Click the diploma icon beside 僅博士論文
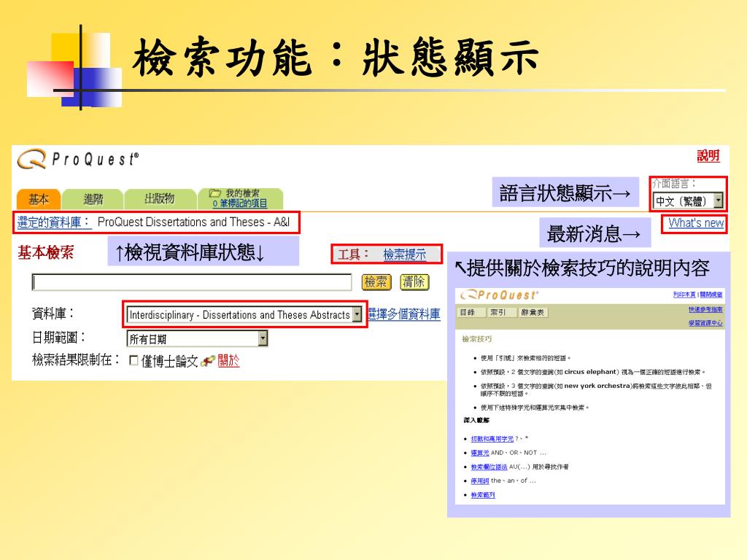This screenshot has width=747, height=560. coord(208,362)
